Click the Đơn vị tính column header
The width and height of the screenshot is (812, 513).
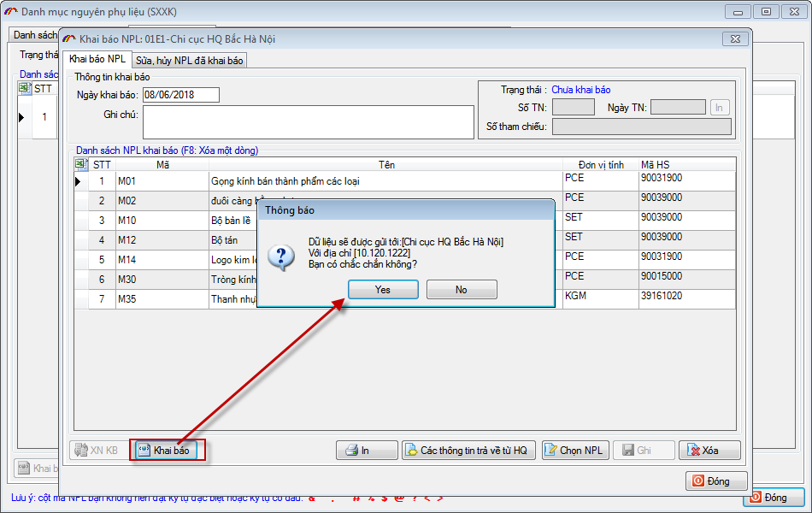[599, 164]
